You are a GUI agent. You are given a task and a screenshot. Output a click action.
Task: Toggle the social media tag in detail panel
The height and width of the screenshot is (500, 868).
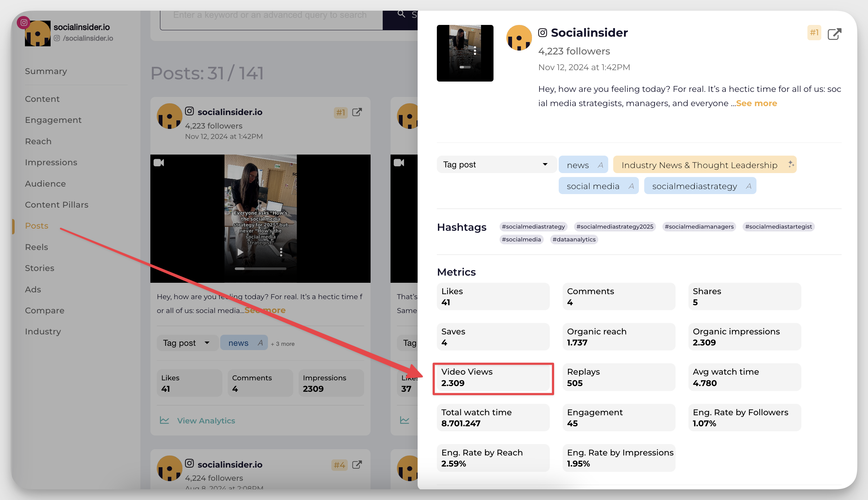point(598,186)
